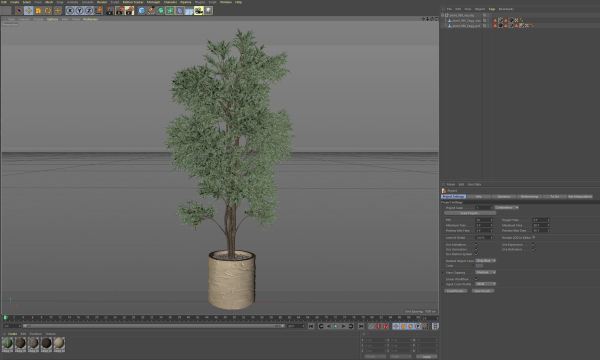Adjust the Level of Detail stepper
This screenshot has height=360, width=600.
(491, 238)
